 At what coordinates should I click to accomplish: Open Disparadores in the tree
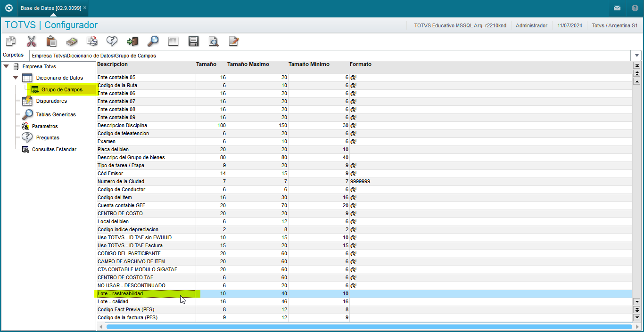click(51, 101)
